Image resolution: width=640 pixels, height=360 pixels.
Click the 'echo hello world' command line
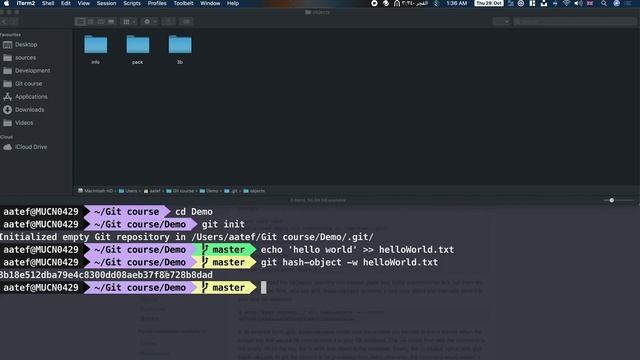tap(357, 250)
